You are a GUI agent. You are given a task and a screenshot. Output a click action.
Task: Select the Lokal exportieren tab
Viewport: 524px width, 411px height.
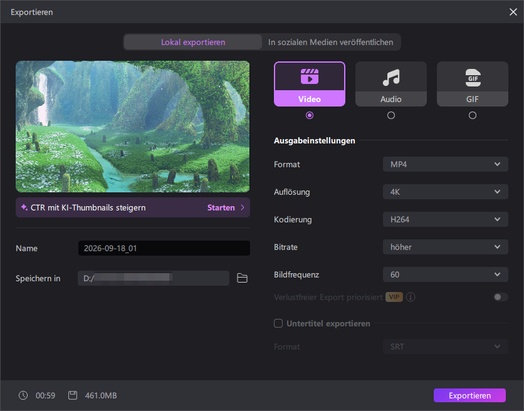(x=193, y=42)
